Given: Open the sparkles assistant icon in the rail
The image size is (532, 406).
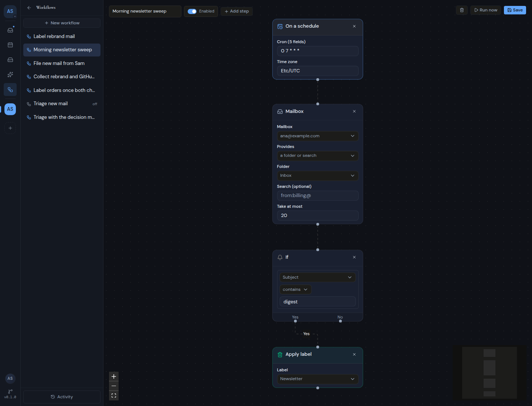Looking at the screenshot, I should (10, 75).
